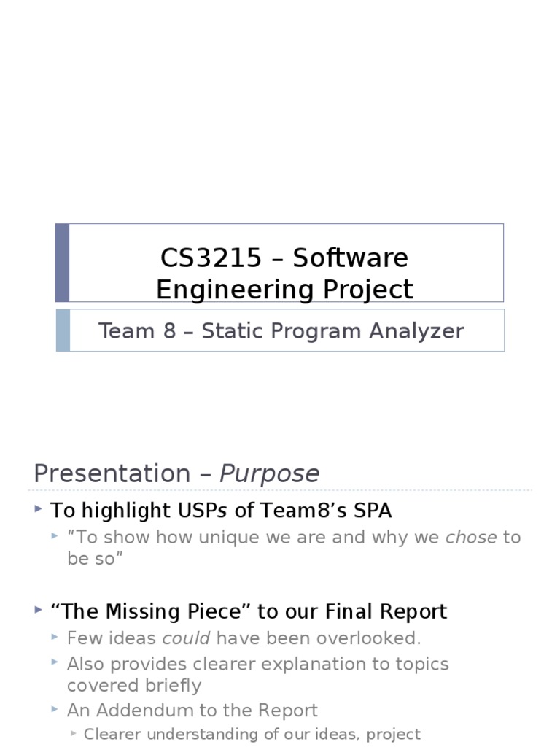Select "An Addendum to the Report" text
Image resolution: width=560 pixels, height=747 pixels.
[x=192, y=711]
